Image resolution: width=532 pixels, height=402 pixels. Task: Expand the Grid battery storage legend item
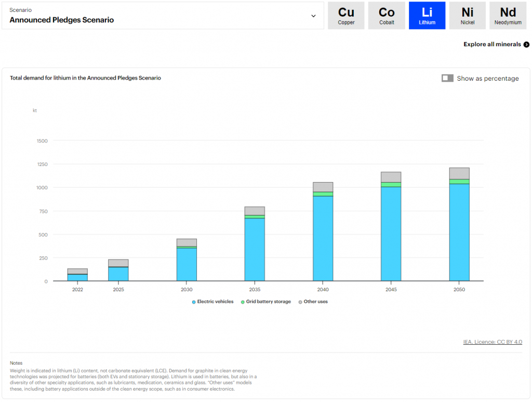(x=266, y=302)
